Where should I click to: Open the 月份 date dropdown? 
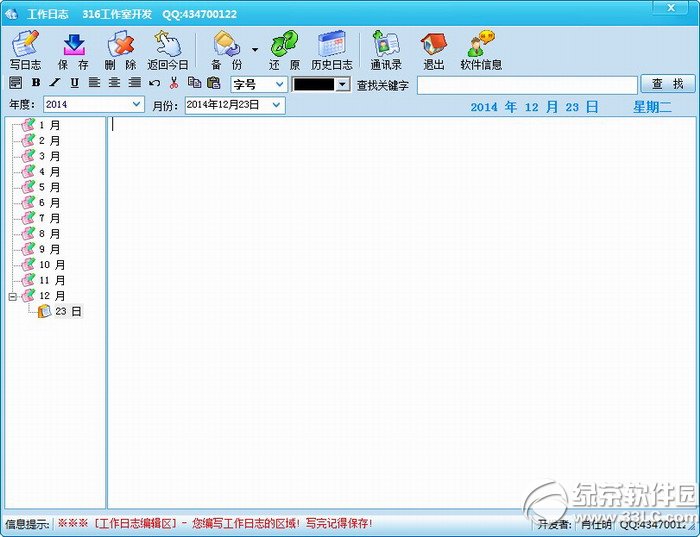pyautogui.click(x=235, y=105)
